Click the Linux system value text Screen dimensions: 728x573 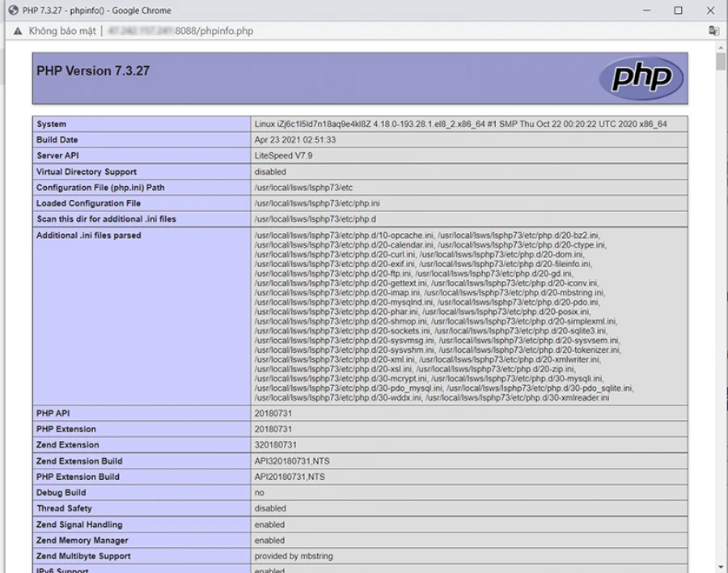(460, 124)
